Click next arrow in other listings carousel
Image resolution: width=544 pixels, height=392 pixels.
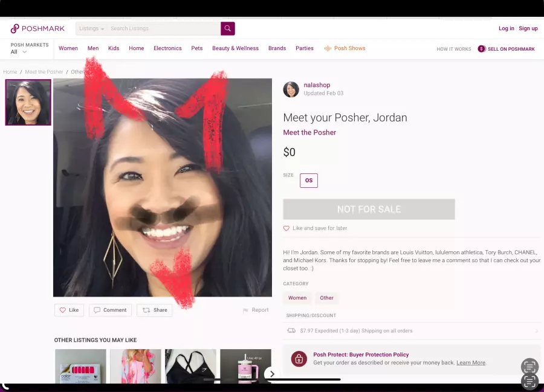[272, 374]
